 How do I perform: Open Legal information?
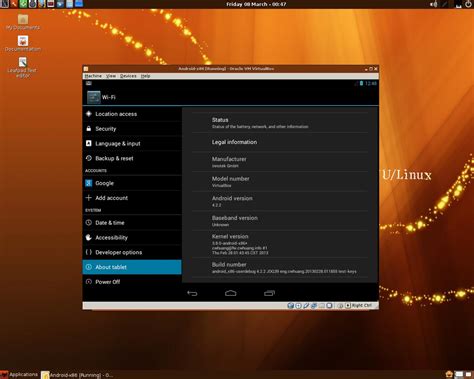(x=280, y=142)
